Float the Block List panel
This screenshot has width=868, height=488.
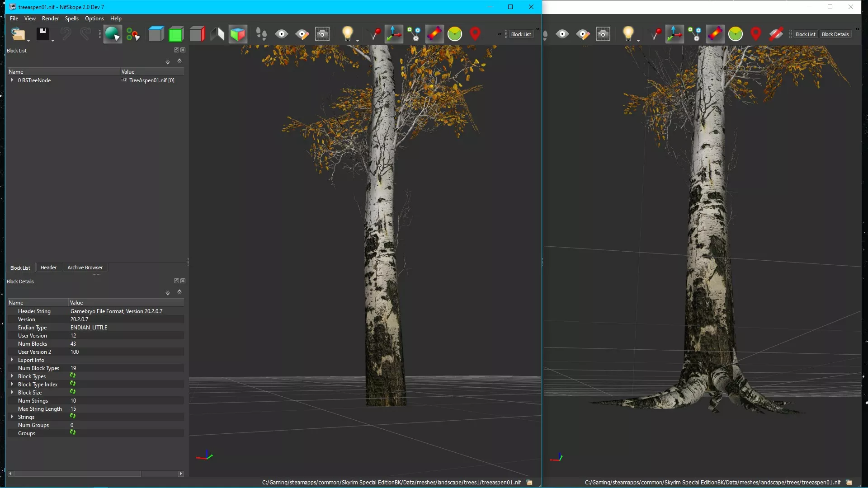click(x=176, y=50)
